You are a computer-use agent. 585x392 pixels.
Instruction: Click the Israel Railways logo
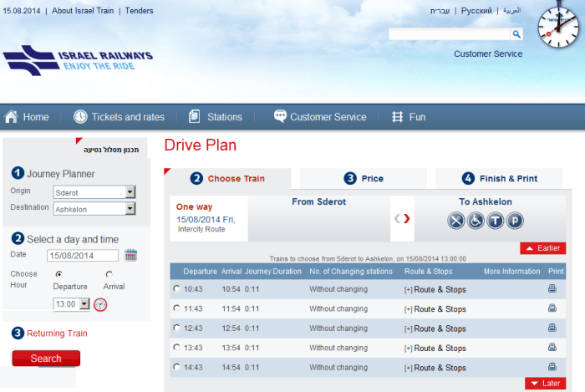78,60
